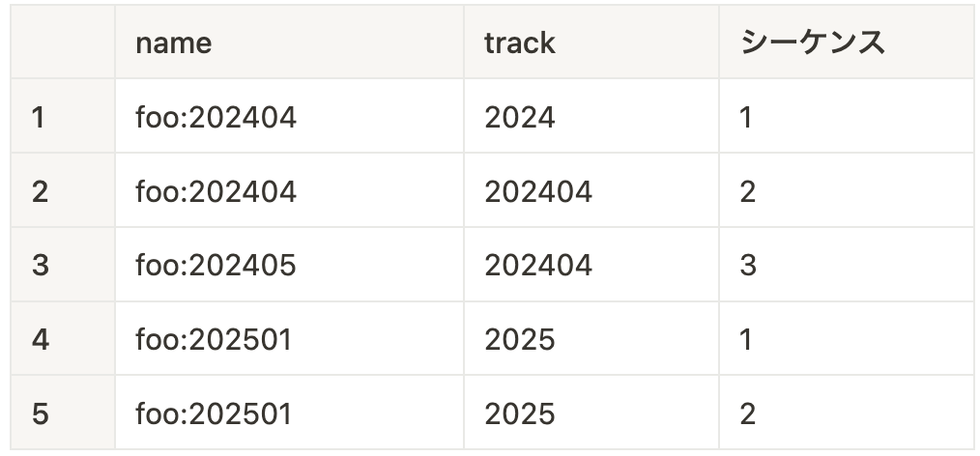Click the foo:202501 cell in row 5
This screenshot has width=980, height=456.
click(x=289, y=413)
